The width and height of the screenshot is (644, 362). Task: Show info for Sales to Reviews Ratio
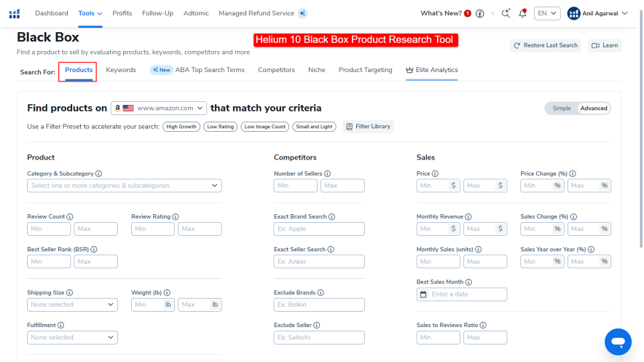click(x=483, y=325)
